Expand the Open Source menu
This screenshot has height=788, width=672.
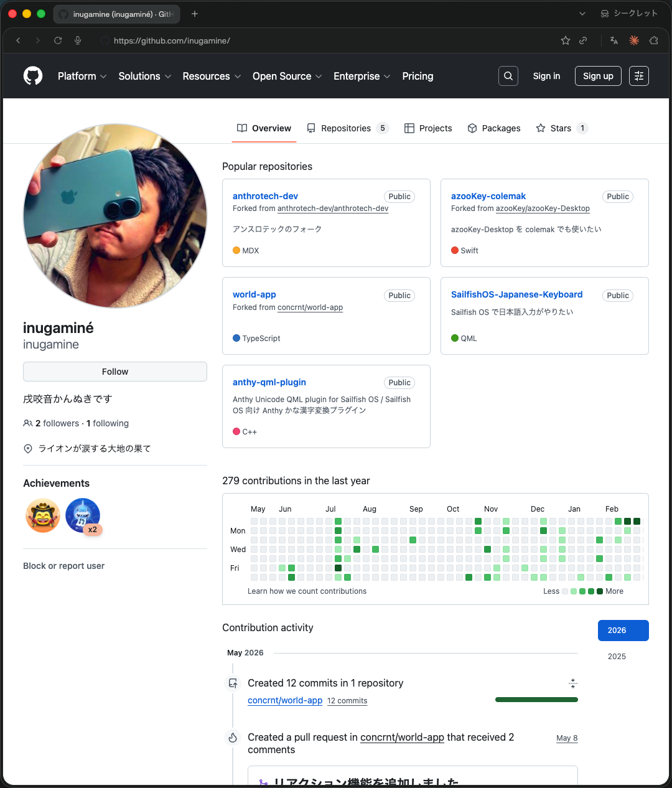tap(287, 76)
